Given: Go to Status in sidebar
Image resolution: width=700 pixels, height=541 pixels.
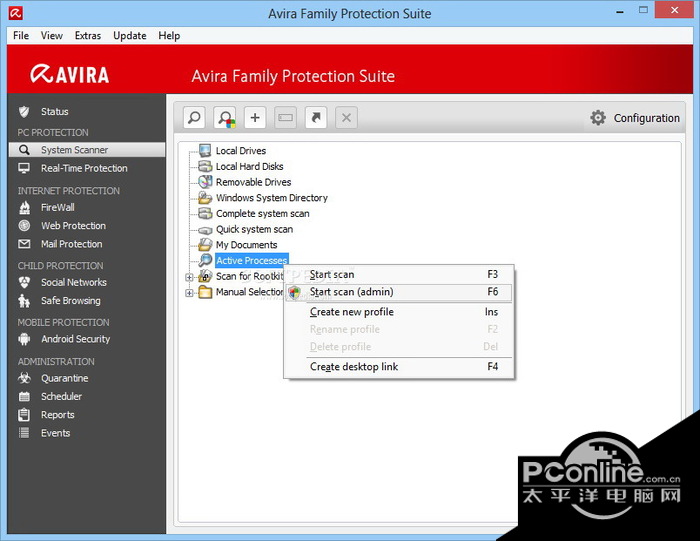Looking at the screenshot, I should 55,112.
